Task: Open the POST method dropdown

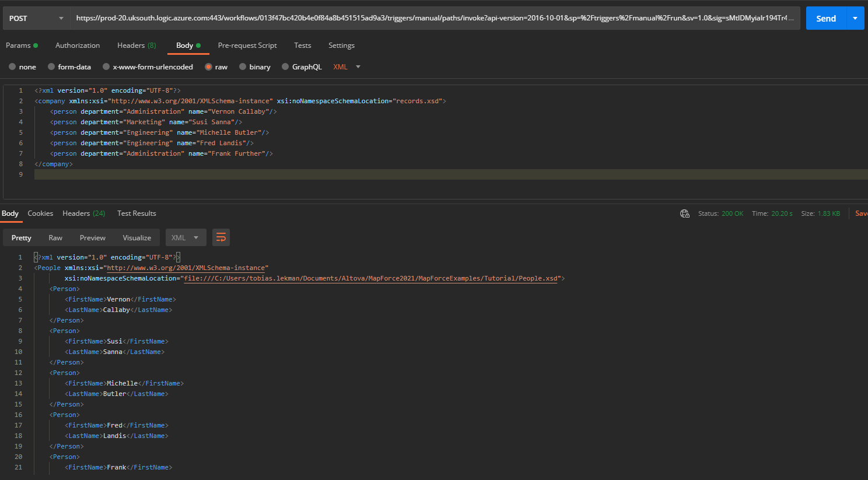Action: tap(36, 18)
